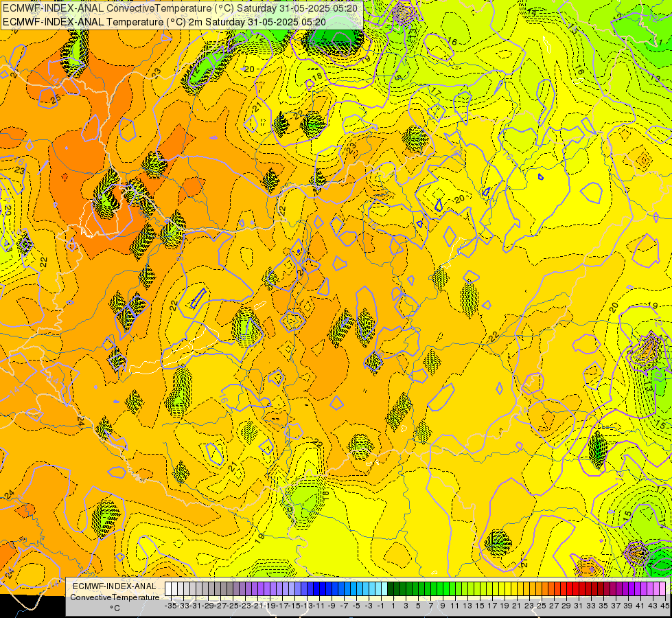
Task: Select the blue legend swatch above -11
Action: pyautogui.click(x=316, y=588)
